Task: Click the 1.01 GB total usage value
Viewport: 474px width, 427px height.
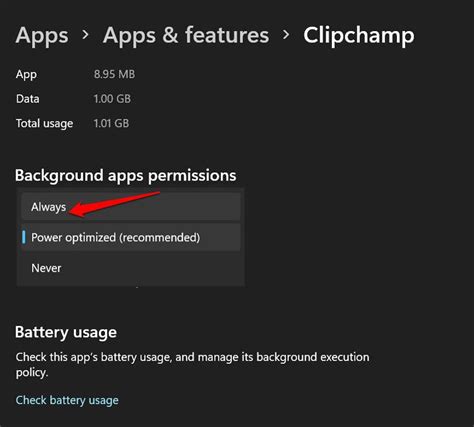Action: point(111,123)
